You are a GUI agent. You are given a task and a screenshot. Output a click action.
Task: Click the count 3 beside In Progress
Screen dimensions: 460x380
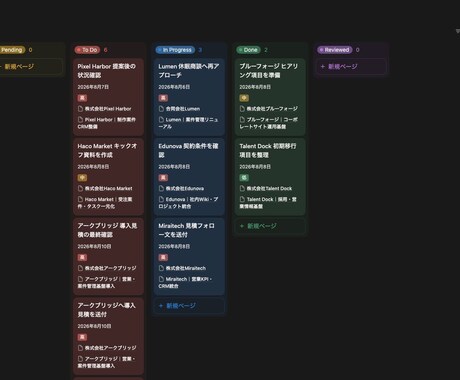pos(200,50)
